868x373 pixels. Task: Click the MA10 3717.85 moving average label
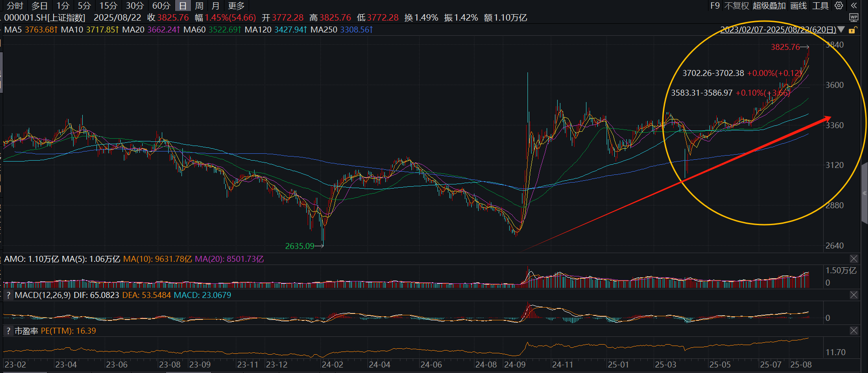tap(90, 30)
